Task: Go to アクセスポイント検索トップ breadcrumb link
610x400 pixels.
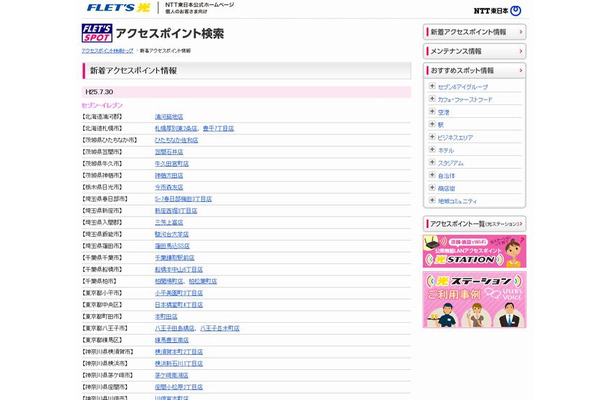Action: coord(107,51)
